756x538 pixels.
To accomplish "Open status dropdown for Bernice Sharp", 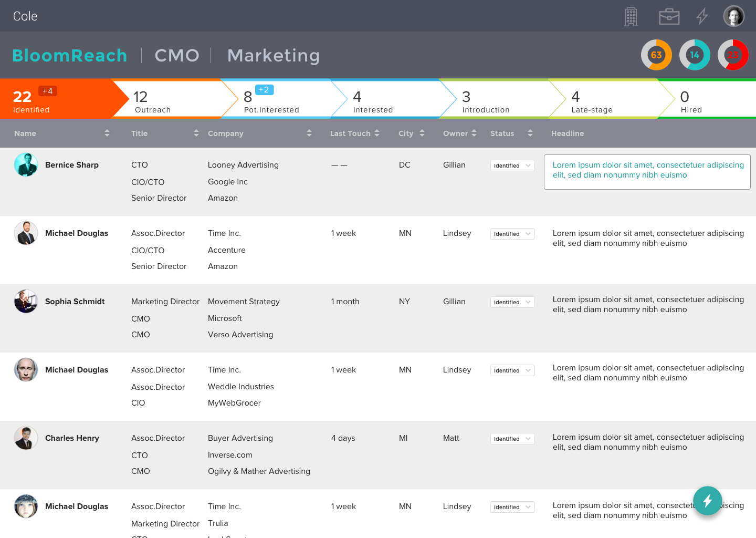I will pyautogui.click(x=512, y=165).
